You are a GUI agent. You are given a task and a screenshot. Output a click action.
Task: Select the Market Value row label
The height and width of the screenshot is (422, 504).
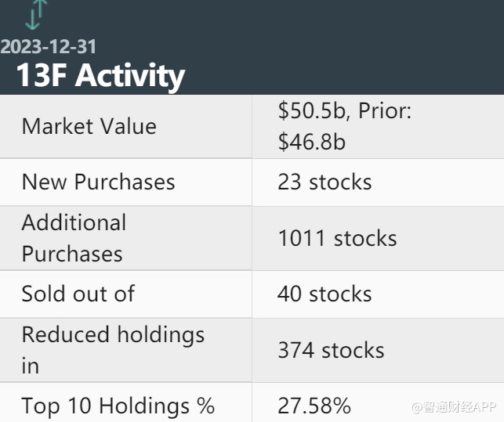[89, 126]
